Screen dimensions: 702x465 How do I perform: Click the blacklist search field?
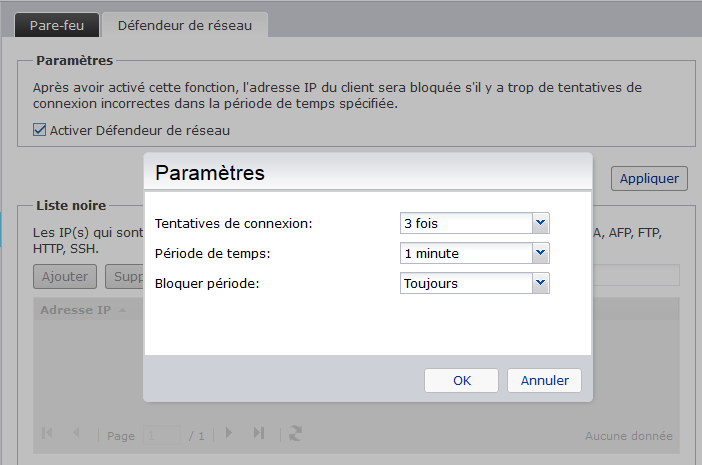click(634, 275)
